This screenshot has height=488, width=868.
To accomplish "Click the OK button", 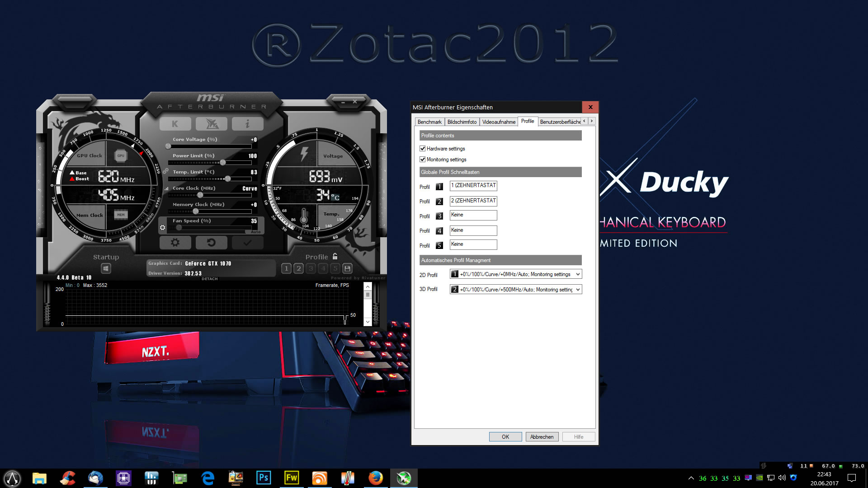I will [505, 437].
